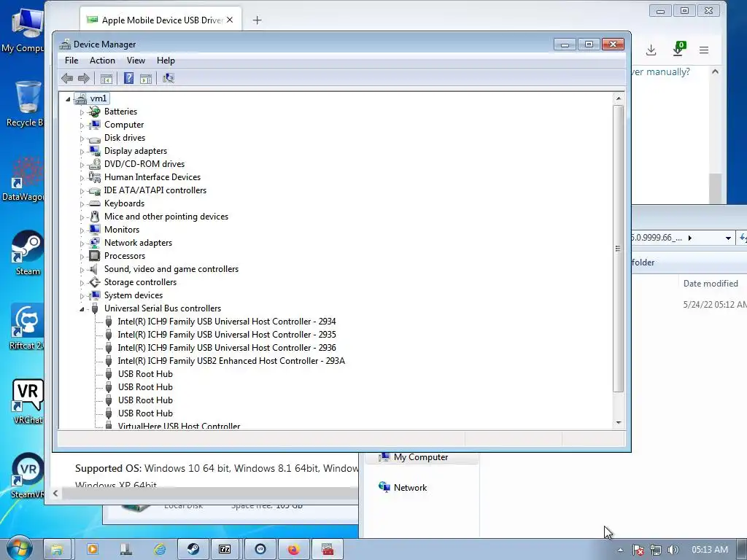Expand the Monitors node
747x560 pixels.
click(82, 230)
